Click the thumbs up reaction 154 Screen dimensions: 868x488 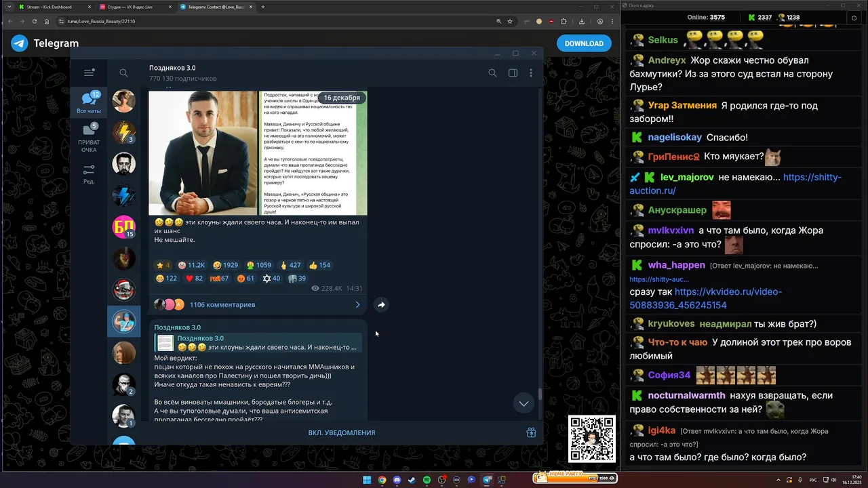(x=320, y=265)
